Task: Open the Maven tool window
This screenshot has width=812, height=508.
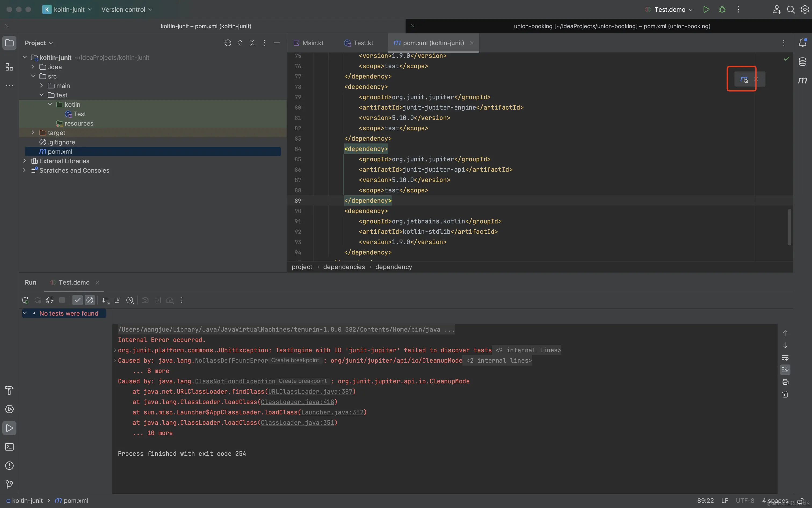Action: point(803,80)
